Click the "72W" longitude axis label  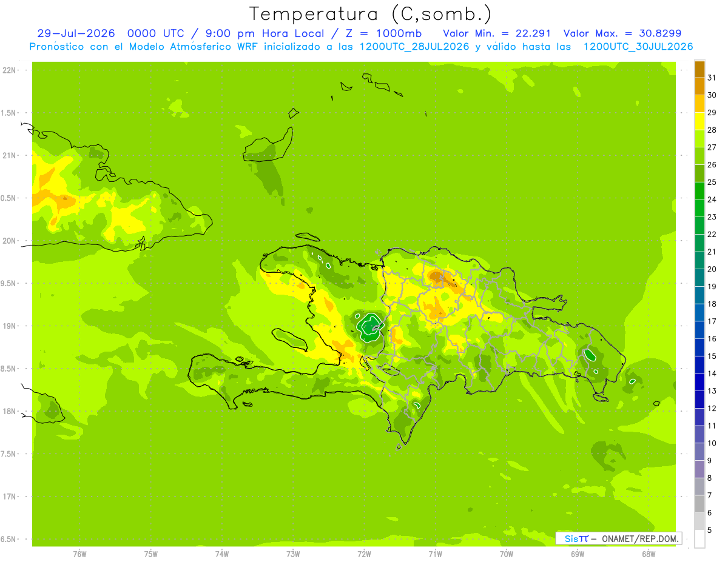pyautogui.click(x=364, y=554)
